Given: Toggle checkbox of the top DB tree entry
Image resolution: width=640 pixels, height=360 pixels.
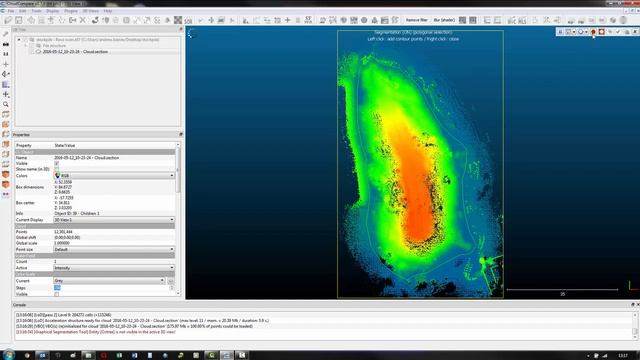Looking at the screenshot, I should 25,40.
